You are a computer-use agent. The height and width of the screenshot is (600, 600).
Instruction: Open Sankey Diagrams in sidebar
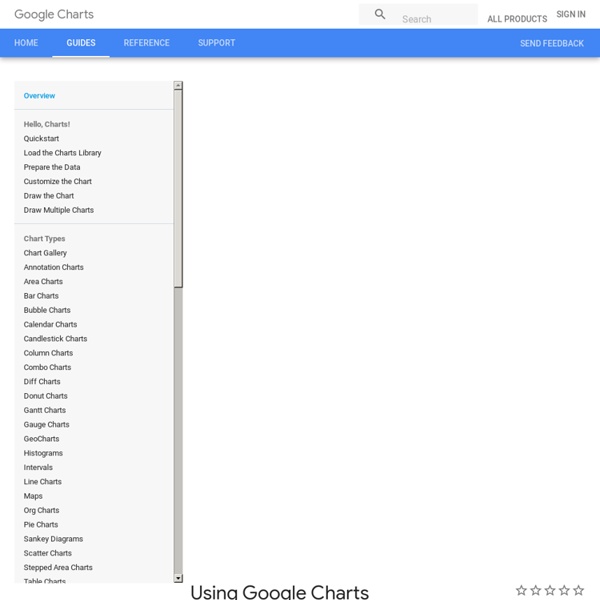(53, 539)
